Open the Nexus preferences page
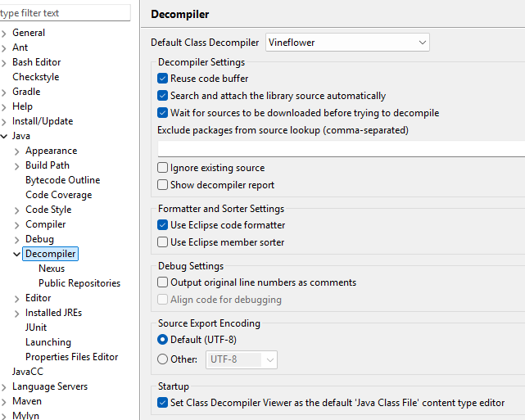Screen dimensions: 525x420 (52, 269)
